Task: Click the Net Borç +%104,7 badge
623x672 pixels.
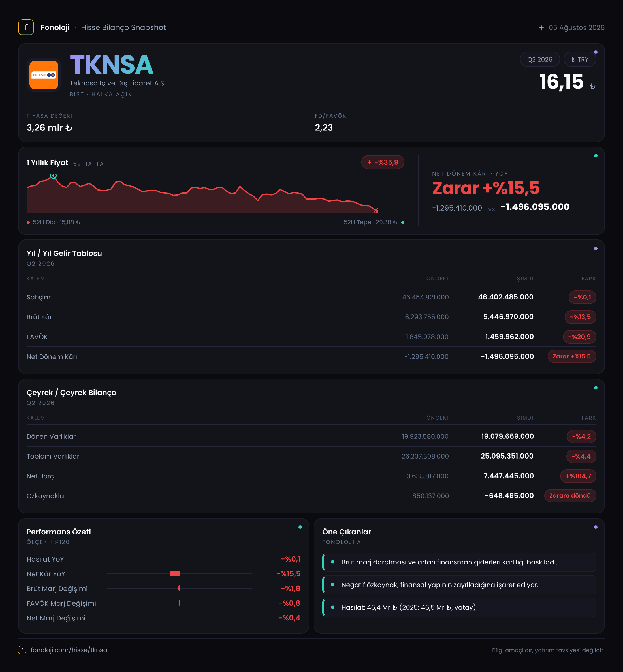Action: point(578,476)
